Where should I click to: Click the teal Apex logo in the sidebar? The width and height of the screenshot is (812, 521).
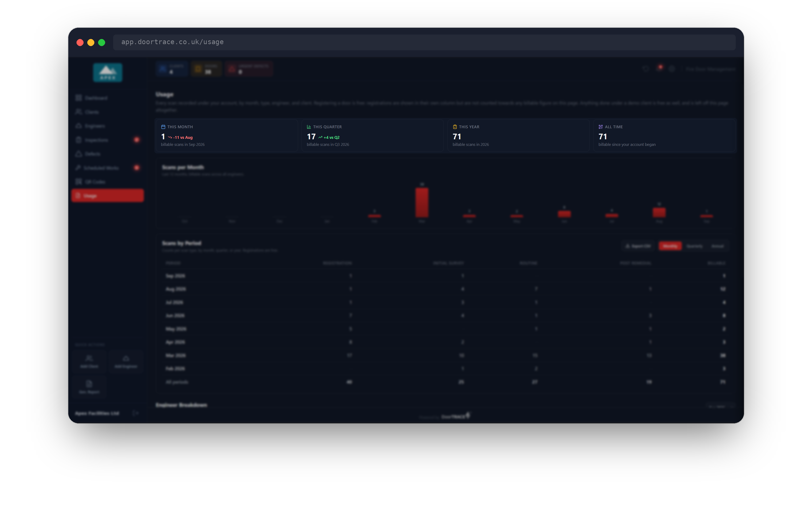coord(108,72)
